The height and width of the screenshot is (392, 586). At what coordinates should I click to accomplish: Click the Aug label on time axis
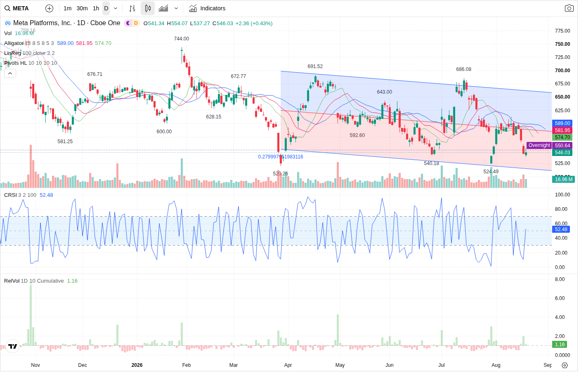[496, 365]
